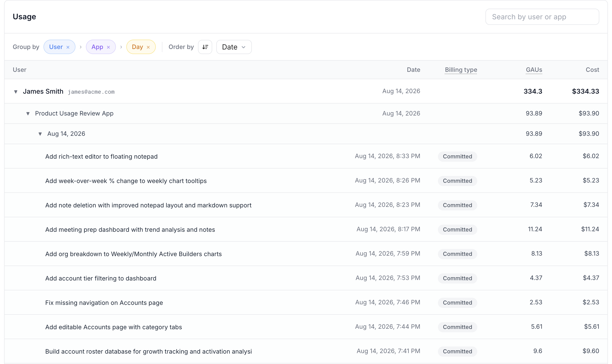The width and height of the screenshot is (612, 364).
Task: Click Committed badge on the 7:46 PM row
Action: point(457,303)
